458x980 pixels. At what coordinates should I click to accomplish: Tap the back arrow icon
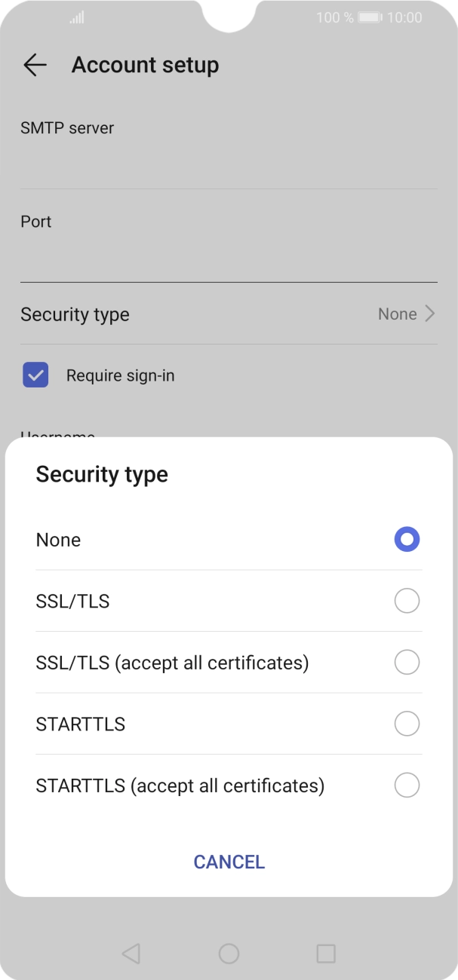click(x=35, y=66)
